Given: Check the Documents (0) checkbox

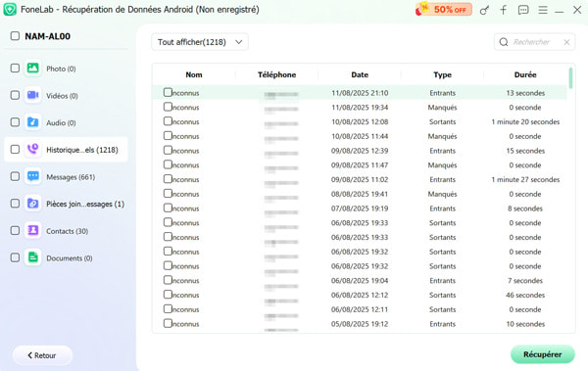Looking at the screenshot, I should point(15,257).
